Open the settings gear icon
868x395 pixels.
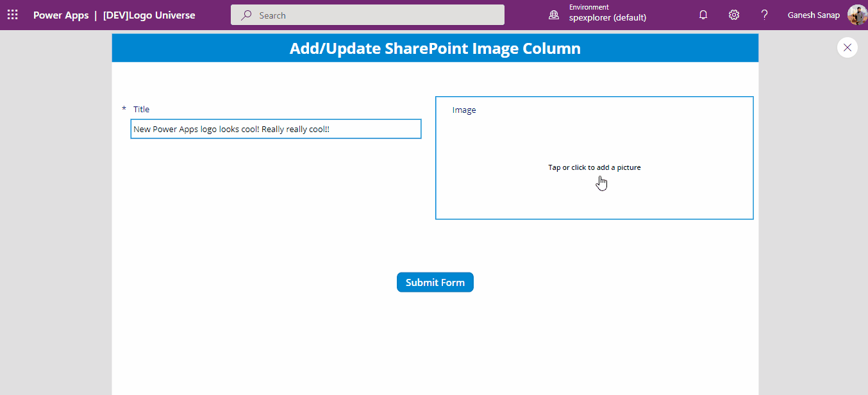pos(733,14)
